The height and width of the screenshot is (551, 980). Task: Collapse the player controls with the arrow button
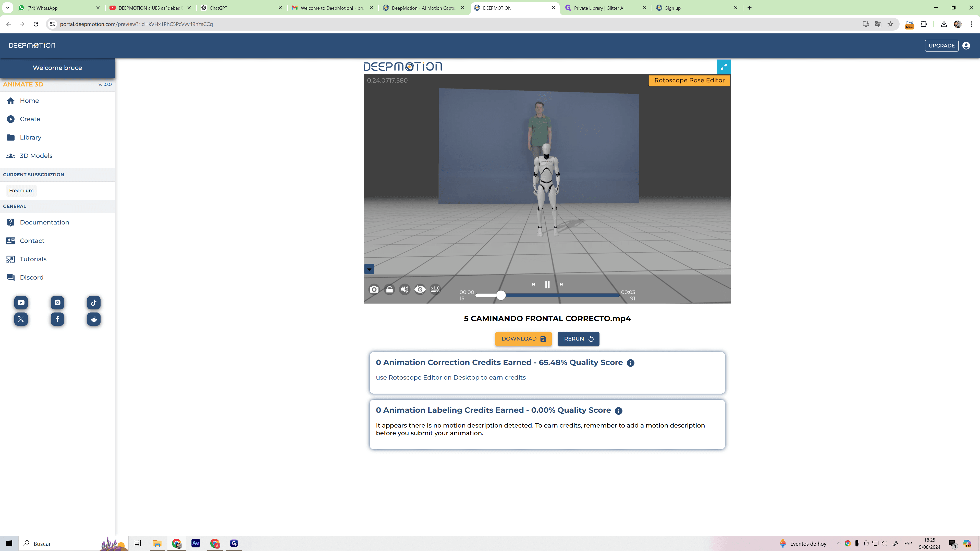coord(369,269)
